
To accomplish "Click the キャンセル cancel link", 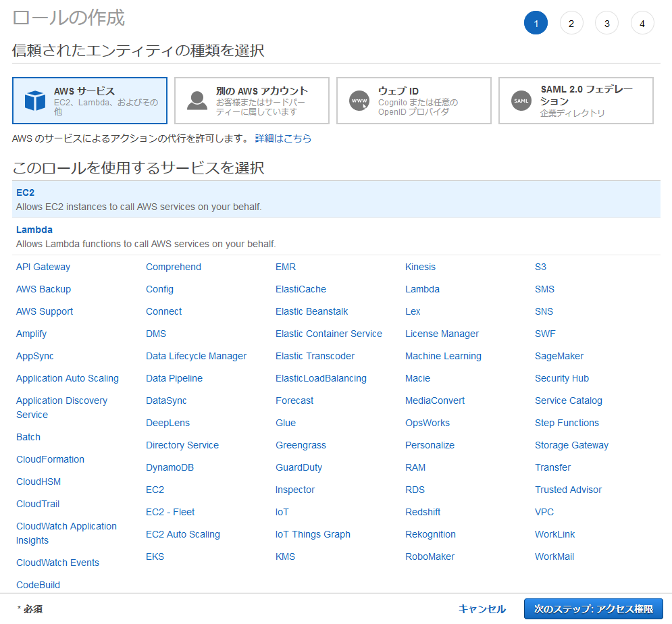I will (482, 608).
